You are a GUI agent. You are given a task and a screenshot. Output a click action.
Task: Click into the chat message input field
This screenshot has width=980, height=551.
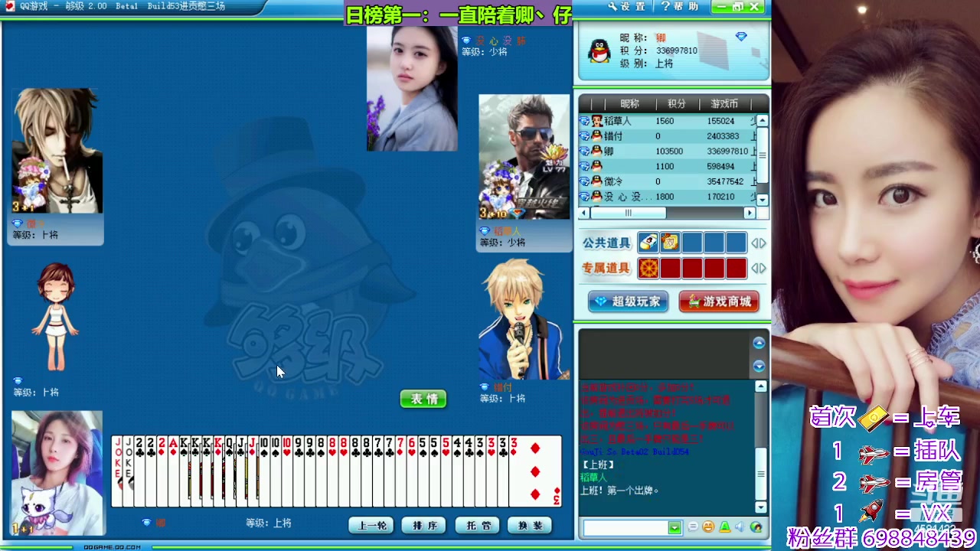626,528
